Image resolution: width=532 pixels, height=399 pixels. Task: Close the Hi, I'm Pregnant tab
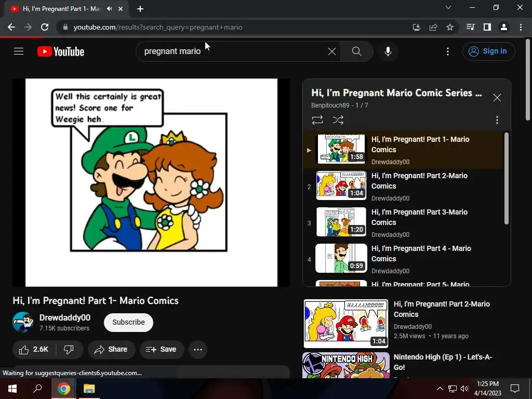point(121,9)
